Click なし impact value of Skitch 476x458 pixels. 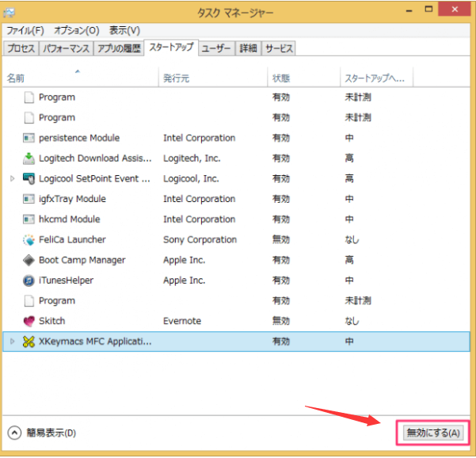tap(352, 322)
